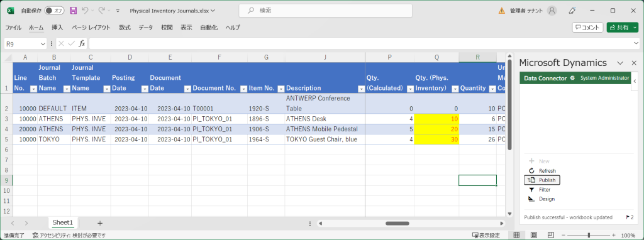Open the Item No. filter dropdown
This screenshot has height=240, width=644.
(281, 89)
